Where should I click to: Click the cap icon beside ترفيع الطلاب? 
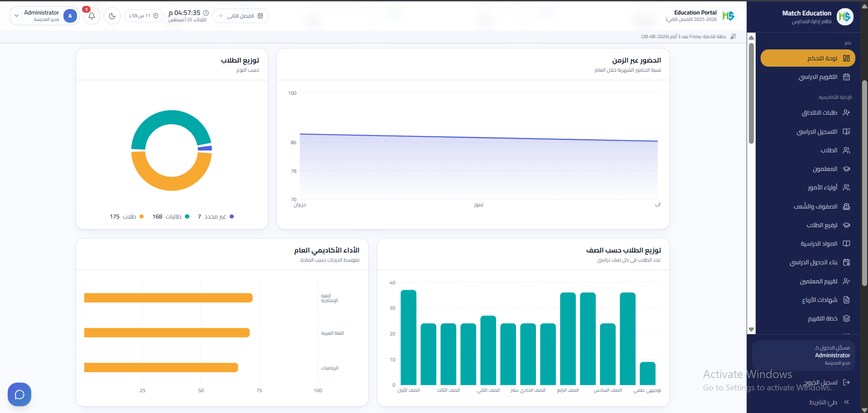846,225
